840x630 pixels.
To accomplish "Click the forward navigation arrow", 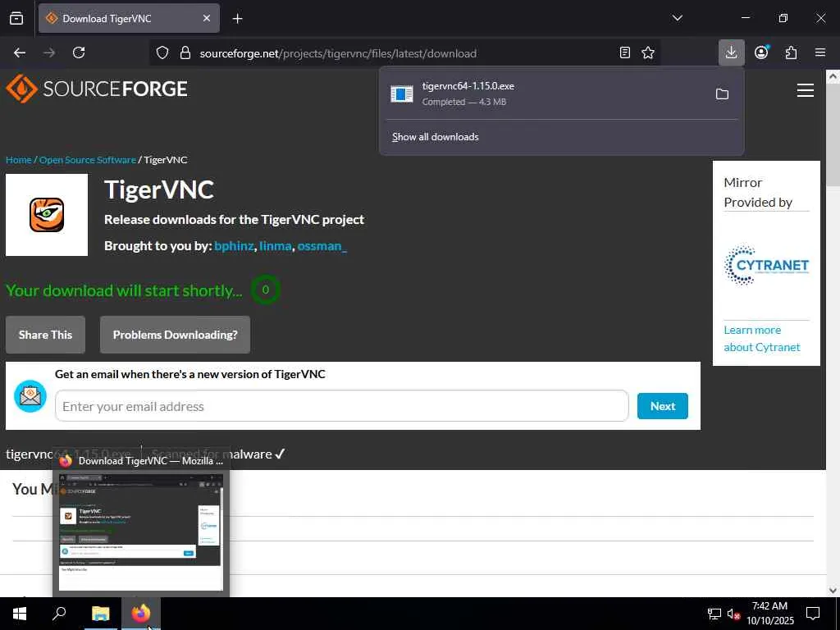I will [49, 52].
